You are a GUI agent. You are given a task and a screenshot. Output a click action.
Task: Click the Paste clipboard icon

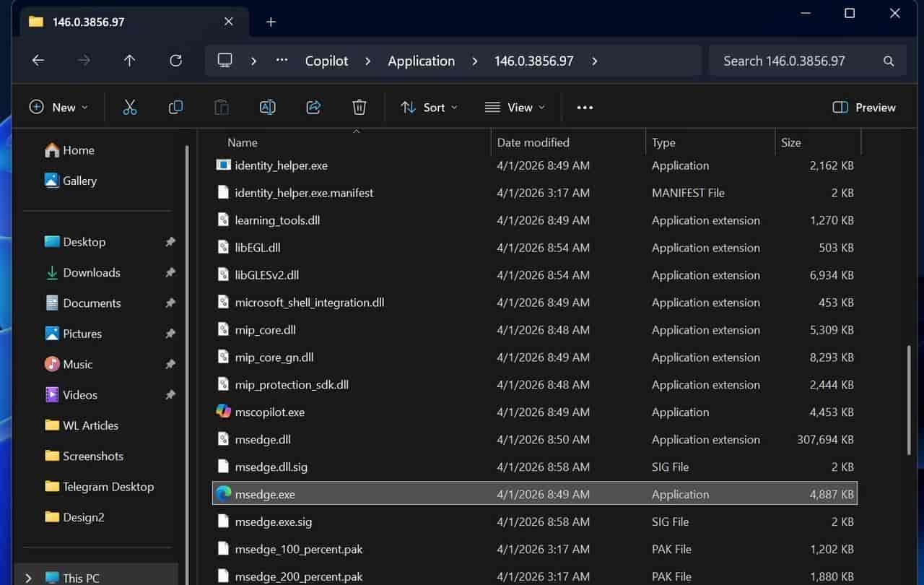222,108
